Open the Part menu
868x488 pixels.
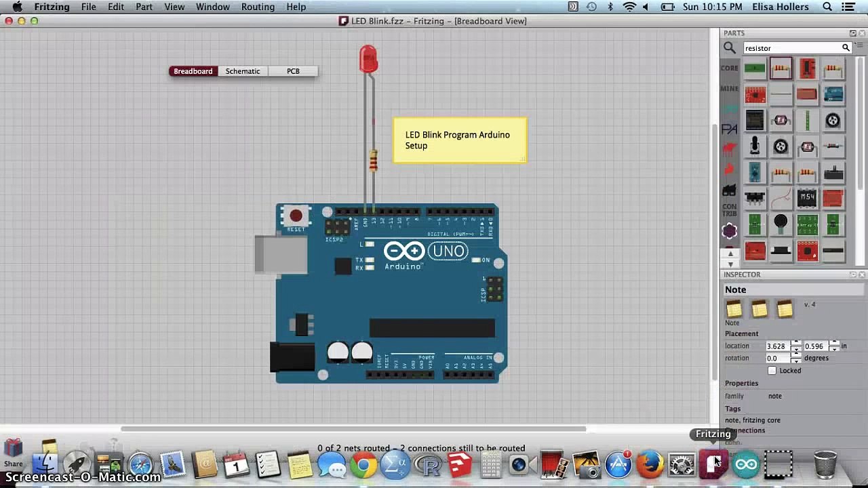[x=144, y=7]
